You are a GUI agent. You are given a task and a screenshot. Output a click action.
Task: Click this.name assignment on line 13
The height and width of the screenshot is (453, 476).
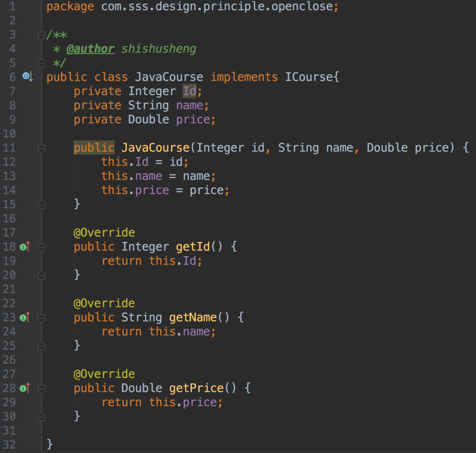pos(159,176)
